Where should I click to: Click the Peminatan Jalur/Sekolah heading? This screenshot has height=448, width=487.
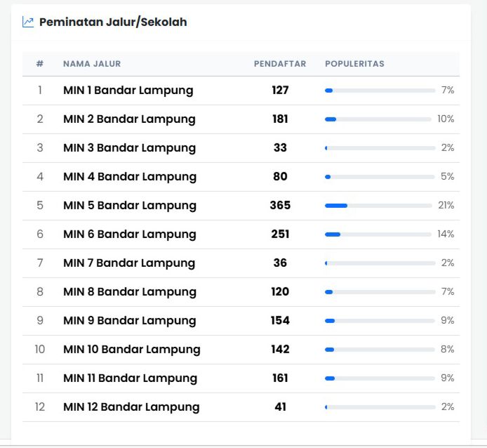(x=113, y=22)
